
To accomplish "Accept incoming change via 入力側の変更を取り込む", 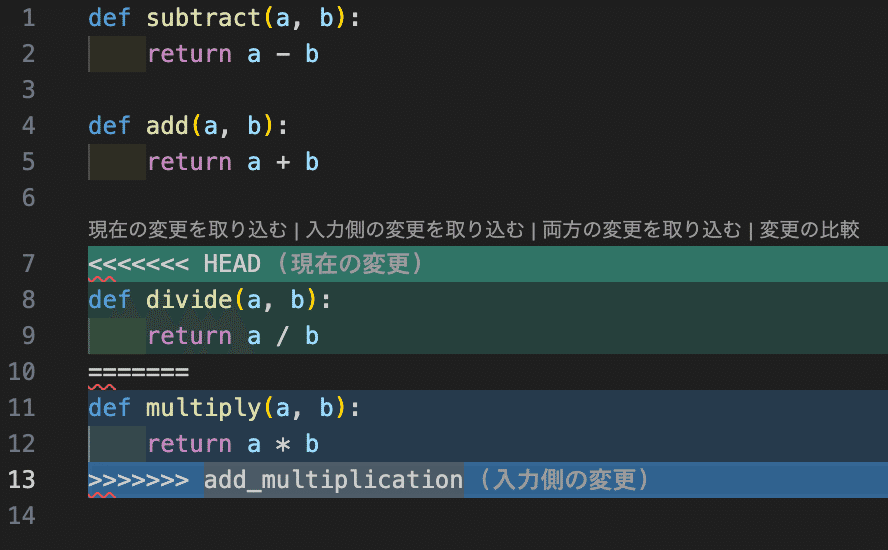I will click(415, 229).
